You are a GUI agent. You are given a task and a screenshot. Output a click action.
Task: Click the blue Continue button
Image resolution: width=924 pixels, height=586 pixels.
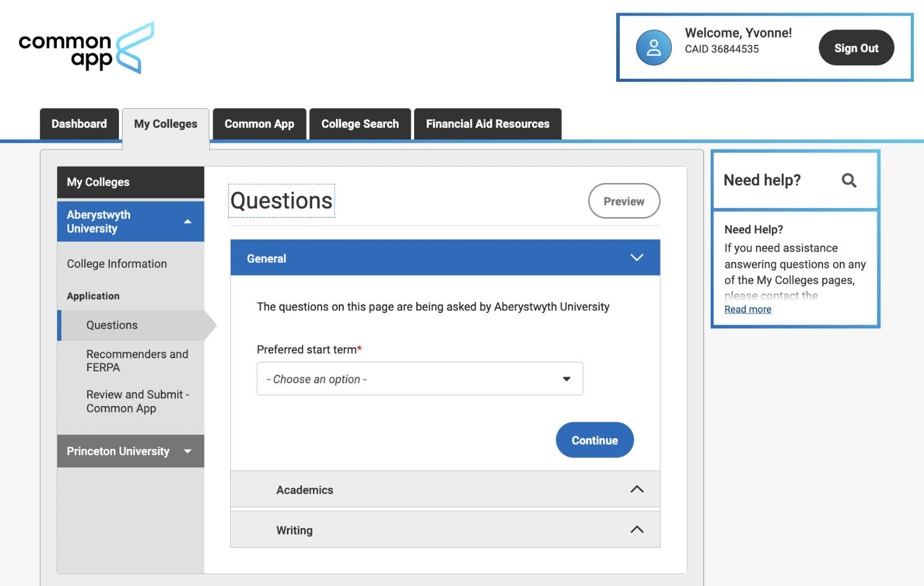595,440
